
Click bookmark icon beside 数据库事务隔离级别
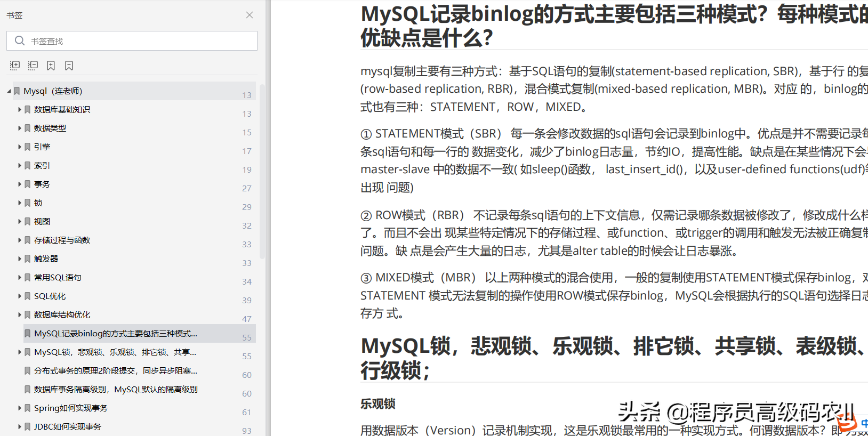point(28,389)
